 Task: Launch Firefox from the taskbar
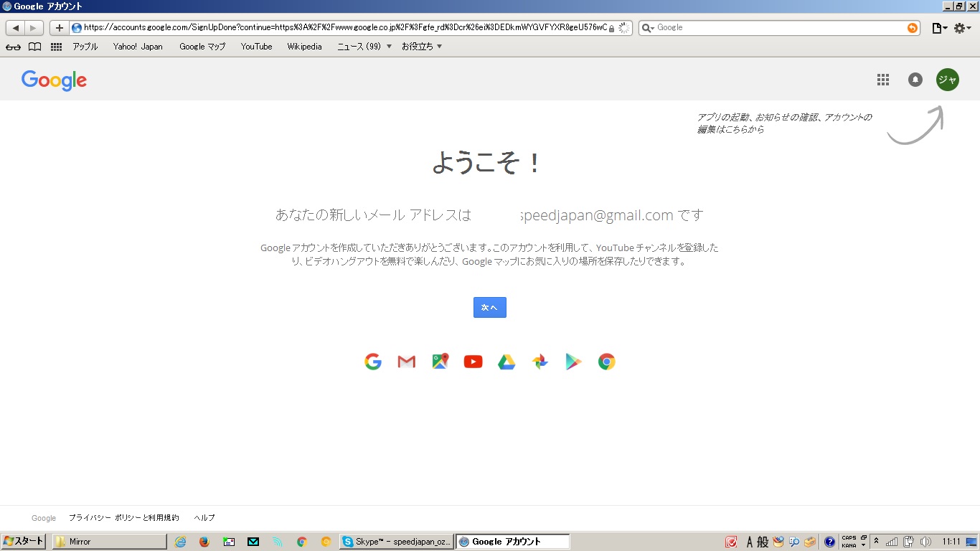pos(204,542)
